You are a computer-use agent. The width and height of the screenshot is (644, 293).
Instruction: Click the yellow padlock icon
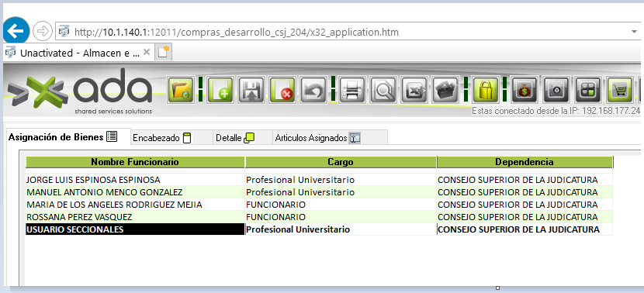click(x=486, y=90)
